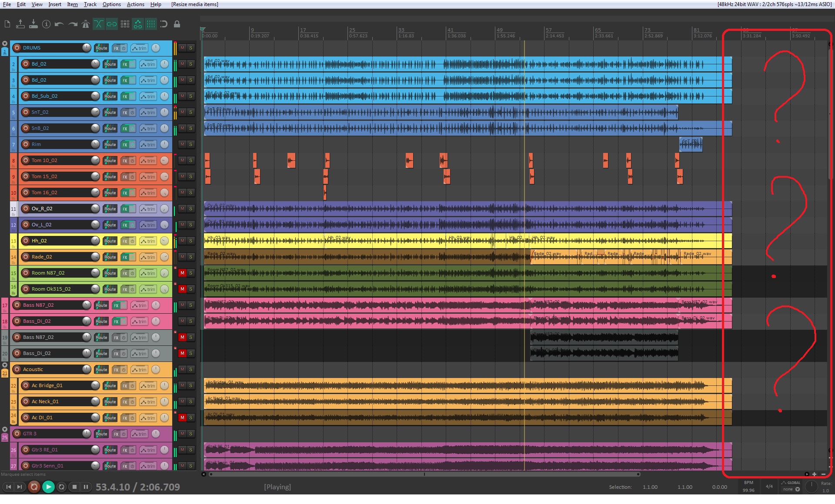835x504 pixels.
Task: Solo the DRUMS folder track
Action: coord(190,48)
